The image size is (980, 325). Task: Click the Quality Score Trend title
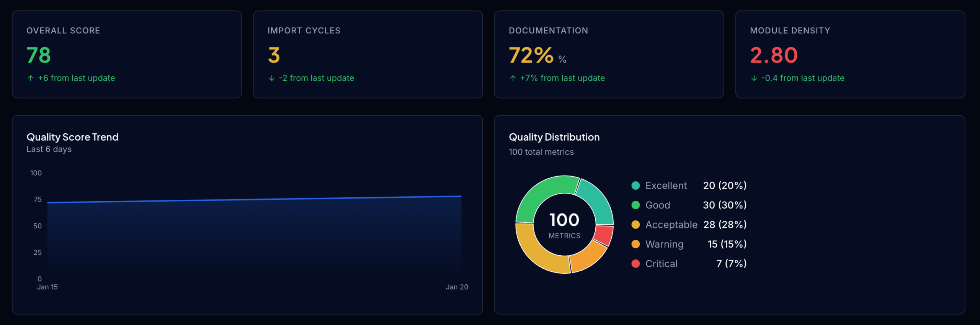pos(72,137)
